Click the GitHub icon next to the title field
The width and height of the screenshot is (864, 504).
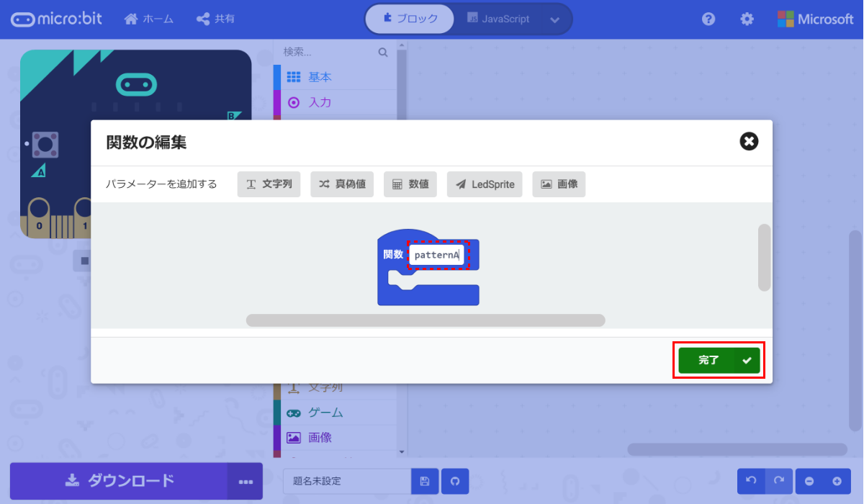point(455,481)
